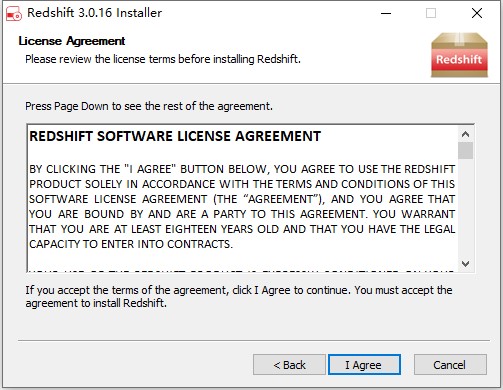This screenshot has width=503, height=390.
Task: Minimize the Redshift installer window
Action: [386, 13]
